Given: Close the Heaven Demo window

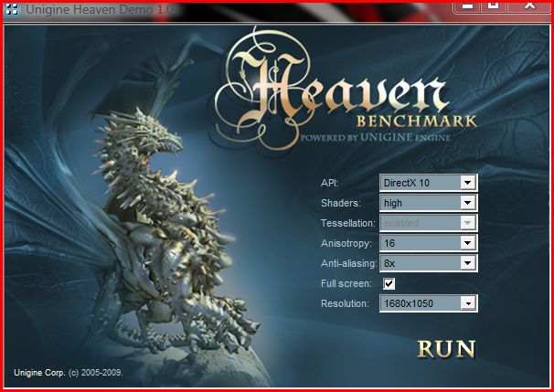Looking at the screenshot, I should (x=529, y=5).
